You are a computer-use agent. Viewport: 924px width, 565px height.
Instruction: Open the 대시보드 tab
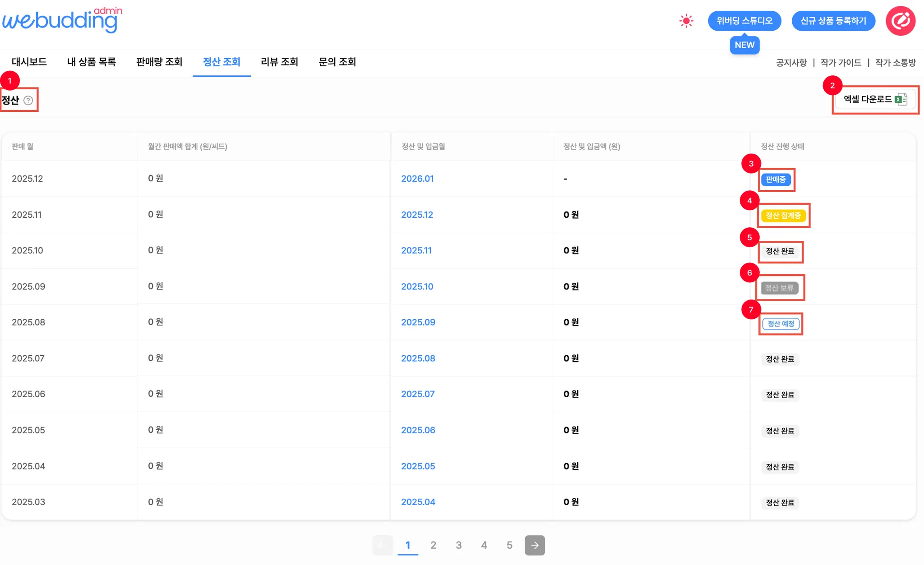[29, 62]
